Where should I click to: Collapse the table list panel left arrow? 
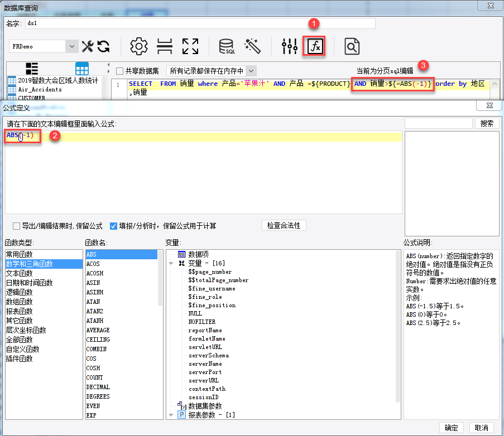109,65
